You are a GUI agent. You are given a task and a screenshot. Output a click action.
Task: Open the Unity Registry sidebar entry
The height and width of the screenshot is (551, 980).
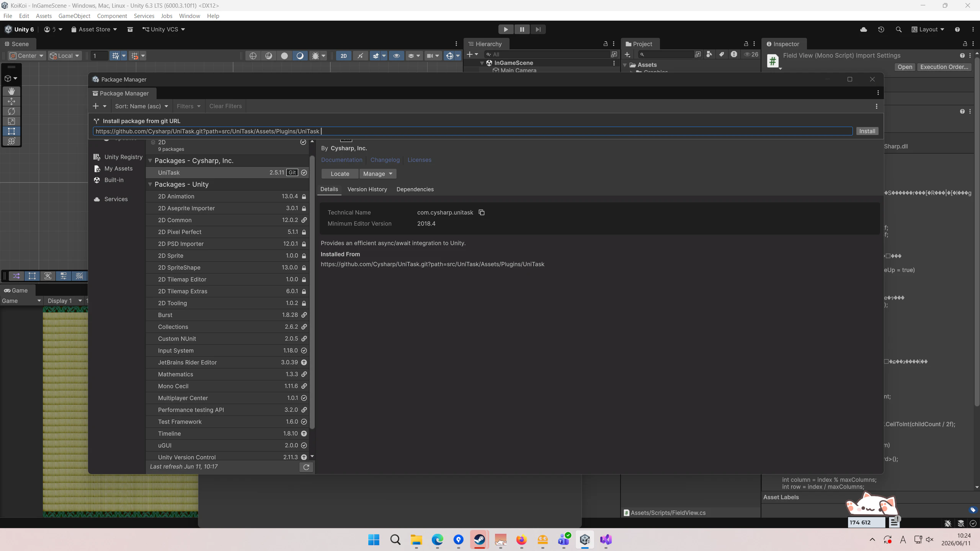[118, 157]
